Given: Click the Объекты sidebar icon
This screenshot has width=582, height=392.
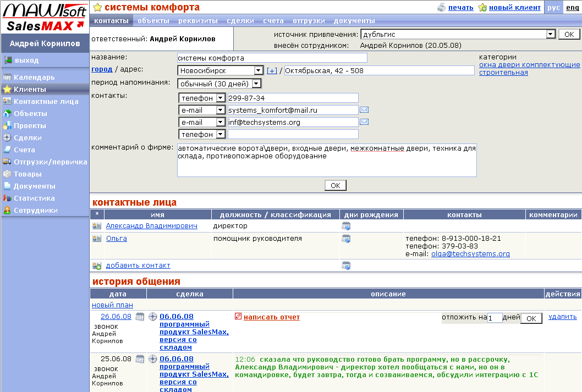Looking at the screenshot, I should [x=7, y=113].
